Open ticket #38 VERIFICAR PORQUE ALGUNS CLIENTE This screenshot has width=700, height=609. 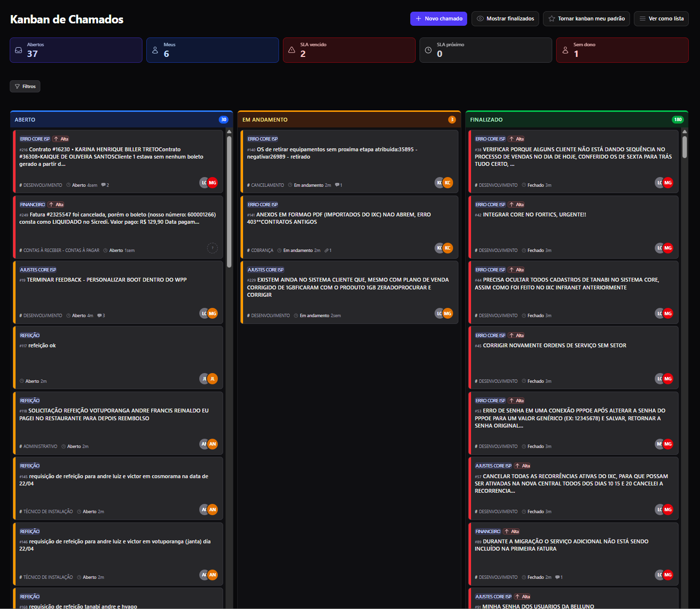[574, 161]
